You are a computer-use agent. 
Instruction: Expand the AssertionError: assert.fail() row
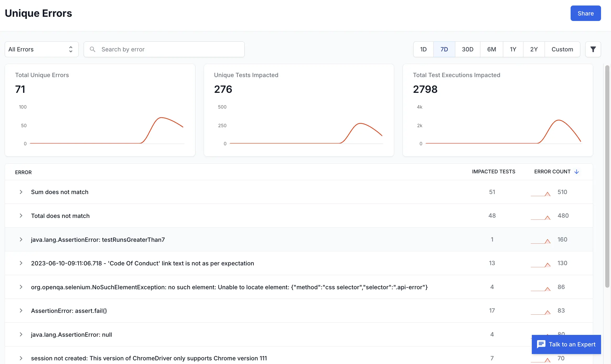tap(21, 311)
